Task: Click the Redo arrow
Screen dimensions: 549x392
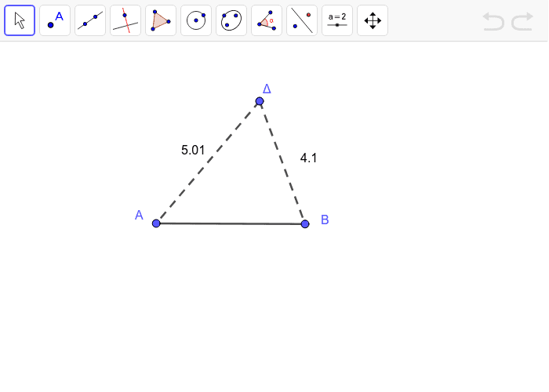Action: [x=522, y=21]
